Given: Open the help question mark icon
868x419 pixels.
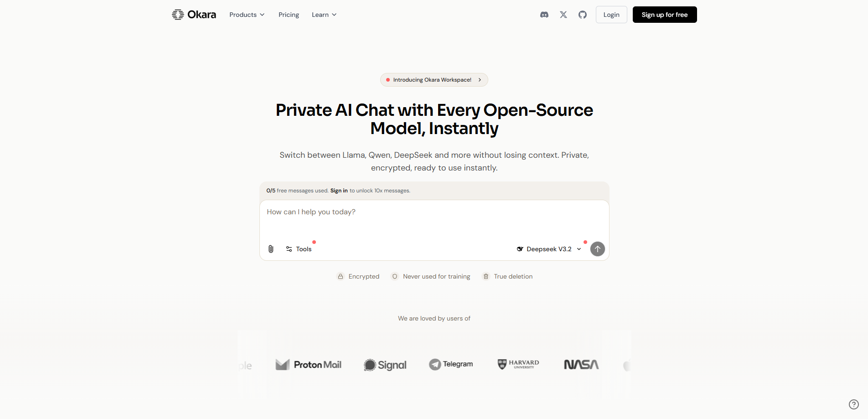Looking at the screenshot, I should (854, 404).
